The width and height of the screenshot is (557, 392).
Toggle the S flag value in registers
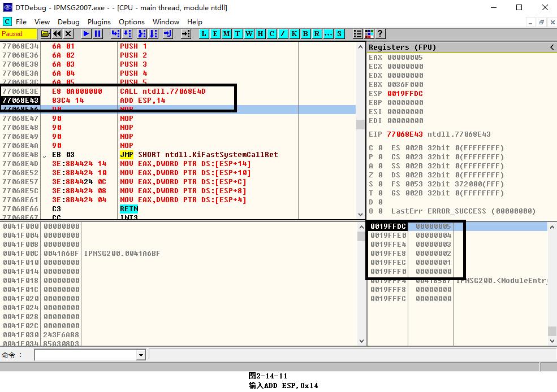[380, 184]
